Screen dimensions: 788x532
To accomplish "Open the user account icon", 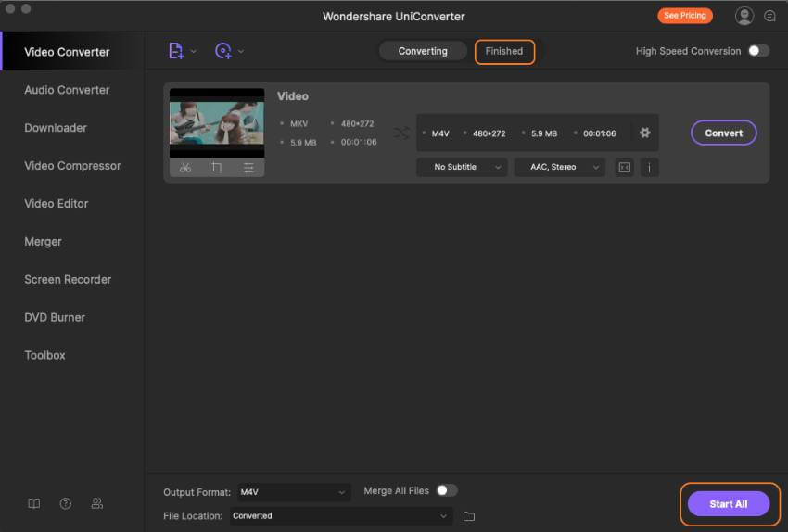I will click(x=744, y=16).
